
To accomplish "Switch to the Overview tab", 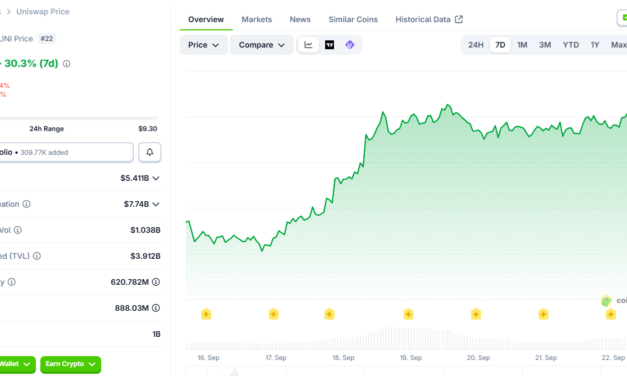I will 206,19.
